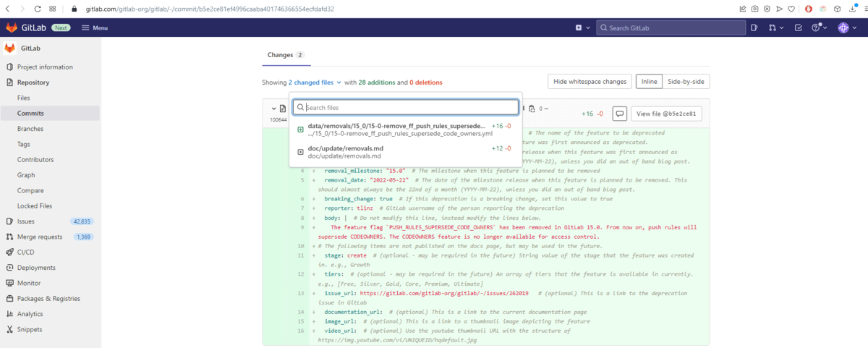The image size is (868, 348).
Task: Collapse the file diff with the chevron
Action: pyautogui.click(x=273, y=109)
